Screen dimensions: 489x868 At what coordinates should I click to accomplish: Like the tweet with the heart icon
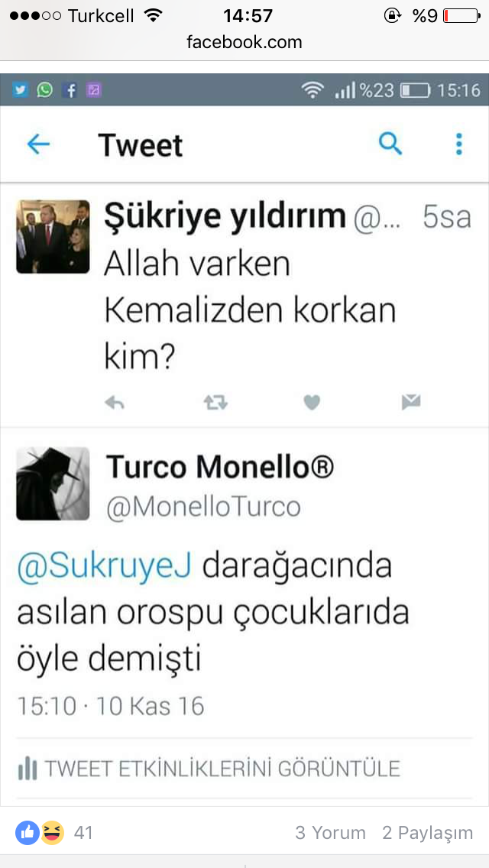tap(313, 403)
